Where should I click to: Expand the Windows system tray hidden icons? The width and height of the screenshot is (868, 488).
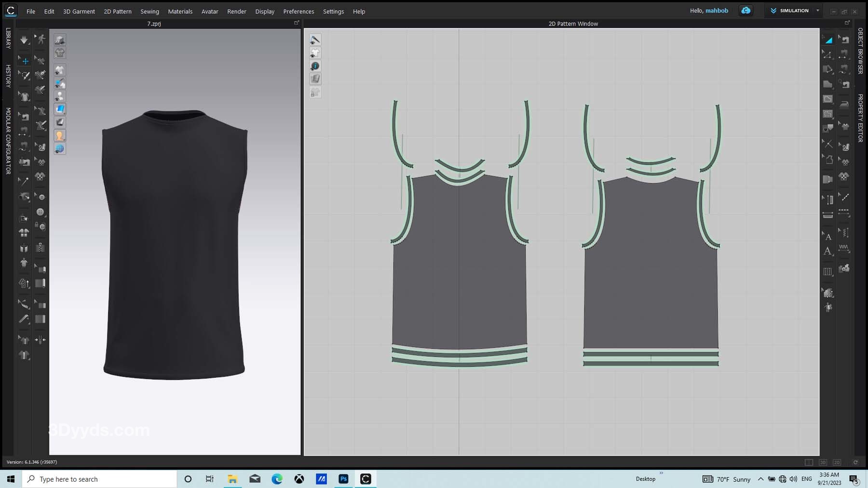coord(760,479)
